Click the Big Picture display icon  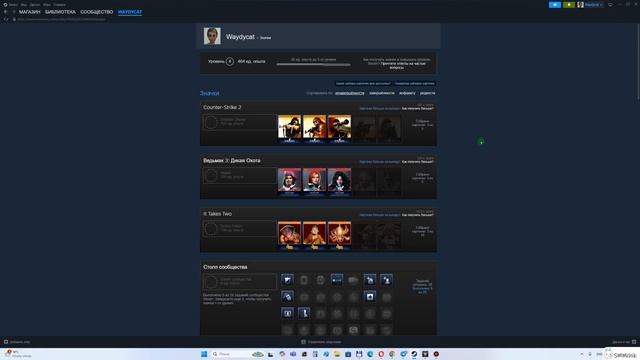610,4
